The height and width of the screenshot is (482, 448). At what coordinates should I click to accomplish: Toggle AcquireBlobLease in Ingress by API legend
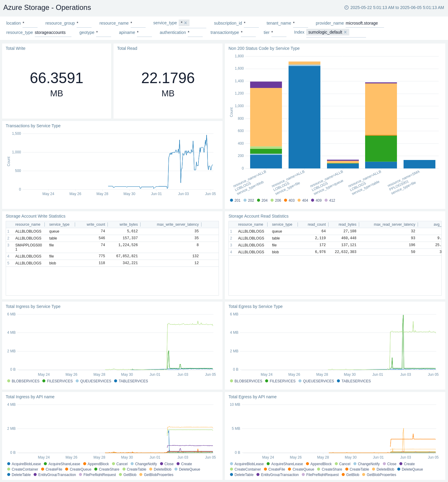click(24, 464)
